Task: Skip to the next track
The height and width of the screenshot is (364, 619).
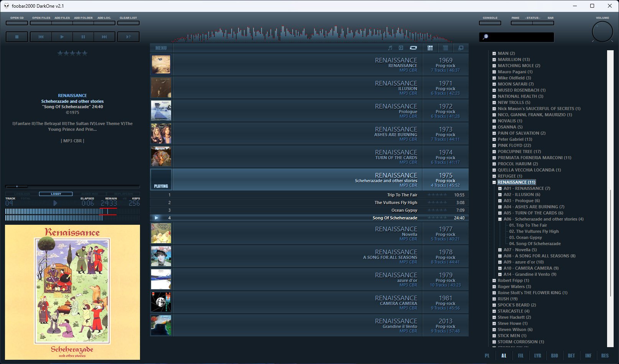Action: [104, 37]
